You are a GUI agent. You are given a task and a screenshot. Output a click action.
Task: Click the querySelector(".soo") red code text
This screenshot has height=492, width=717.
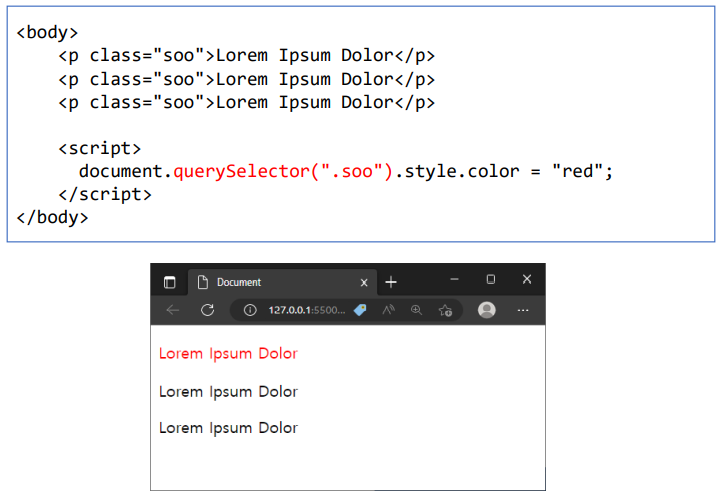[x=283, y=171]
